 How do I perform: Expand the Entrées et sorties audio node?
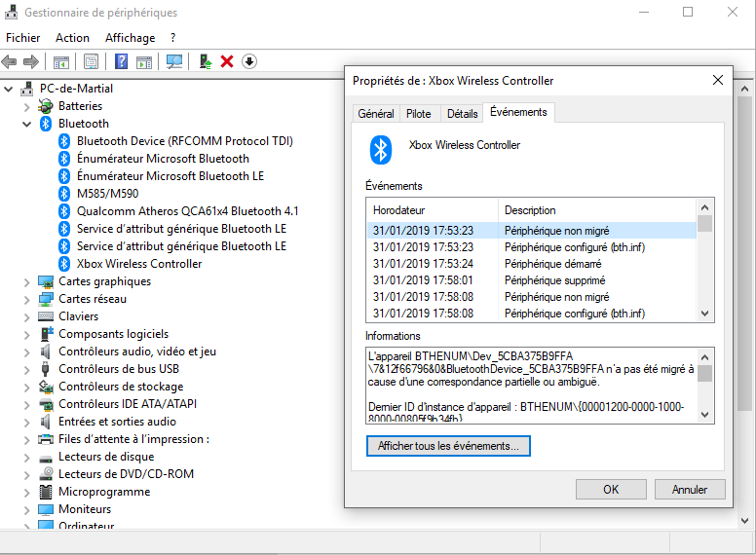(27, 423)
